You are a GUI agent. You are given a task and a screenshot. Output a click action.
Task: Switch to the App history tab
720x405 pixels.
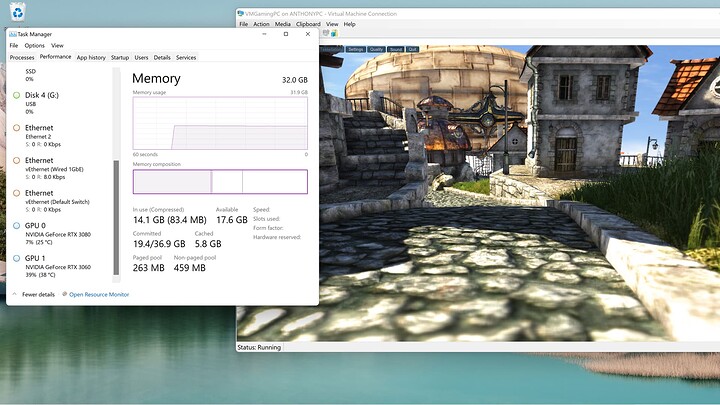click(91, 57)
